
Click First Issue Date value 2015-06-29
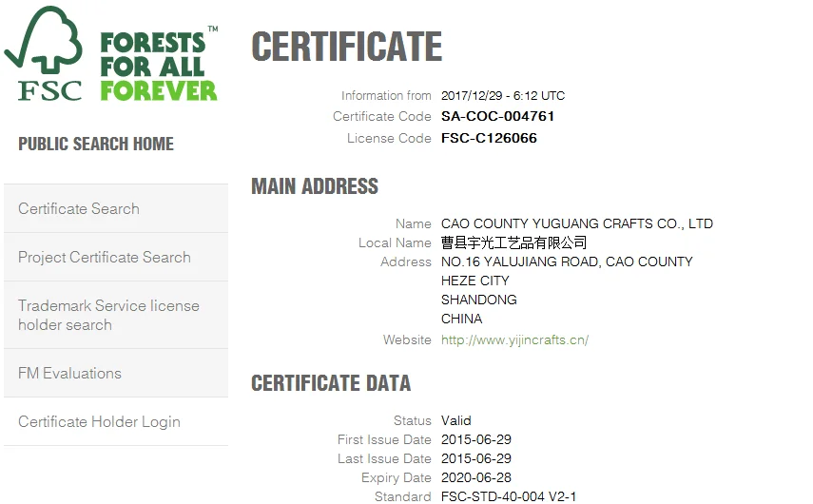coord(476,439)
